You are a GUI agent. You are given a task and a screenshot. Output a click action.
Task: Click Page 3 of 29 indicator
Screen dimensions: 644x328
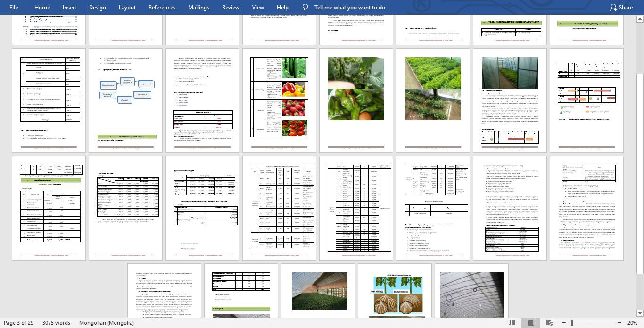pos(19,323)
